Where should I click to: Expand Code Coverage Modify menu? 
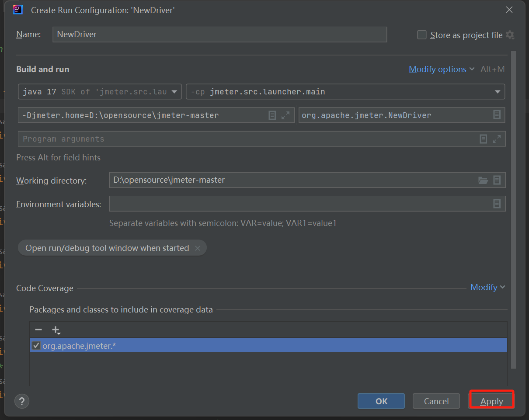pos(488,287)
